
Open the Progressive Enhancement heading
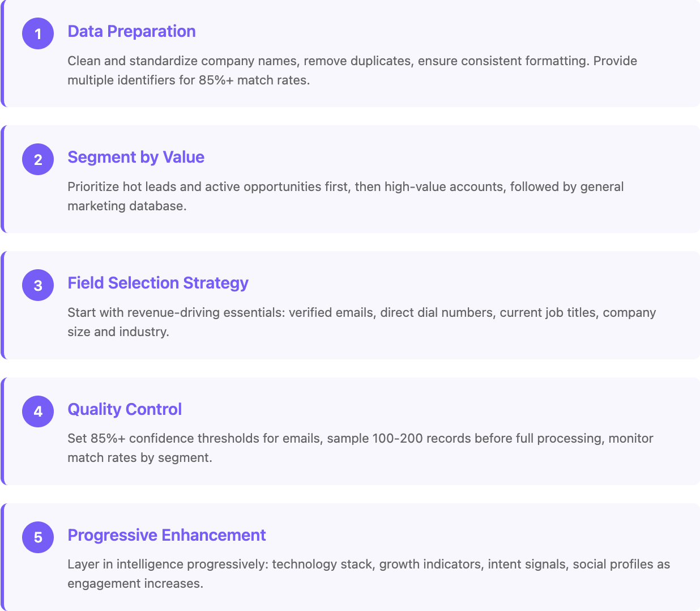(x=167, y=535)
